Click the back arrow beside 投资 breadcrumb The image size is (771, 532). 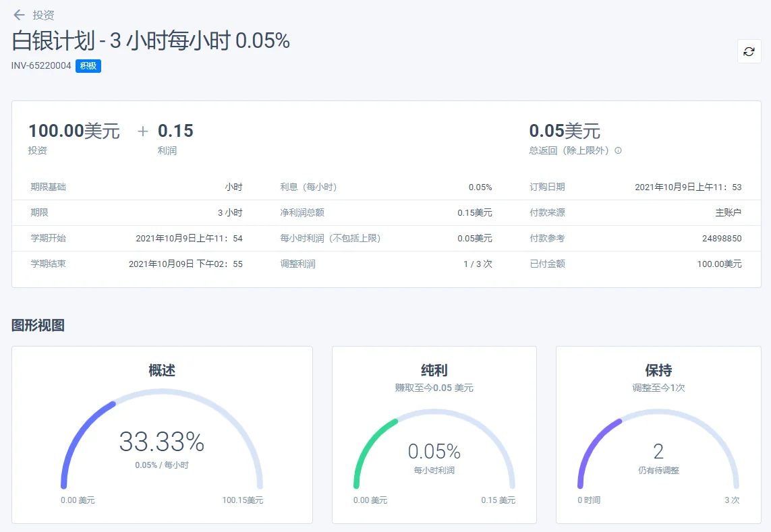(18, 15)
